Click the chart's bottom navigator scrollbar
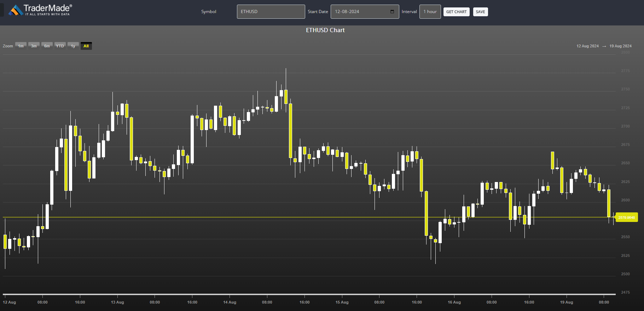This screenshot has height=311, width=644. (309, 294)
